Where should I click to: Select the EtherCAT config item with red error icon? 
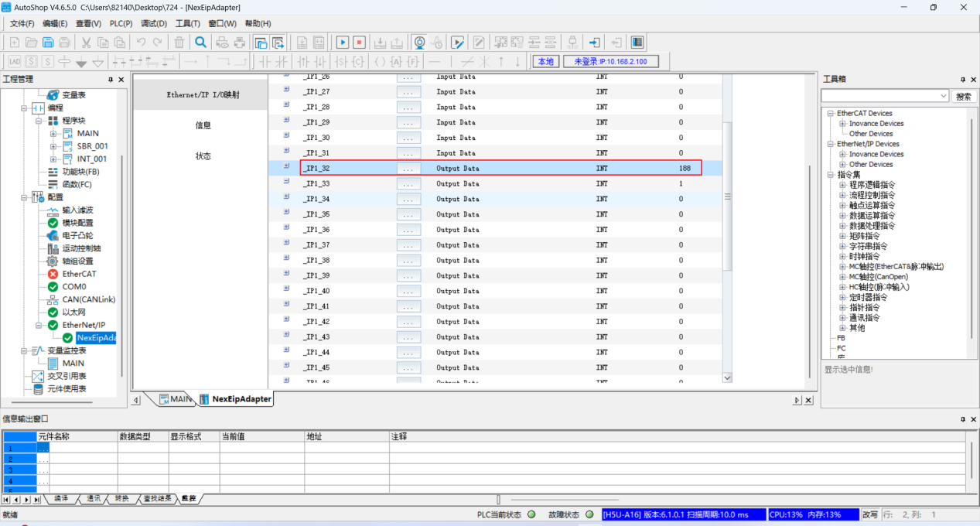click(79, 274)
